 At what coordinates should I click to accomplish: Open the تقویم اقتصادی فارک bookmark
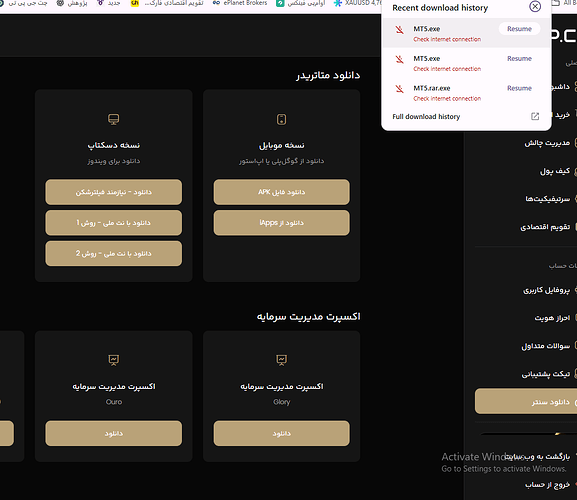pos(167,3)
